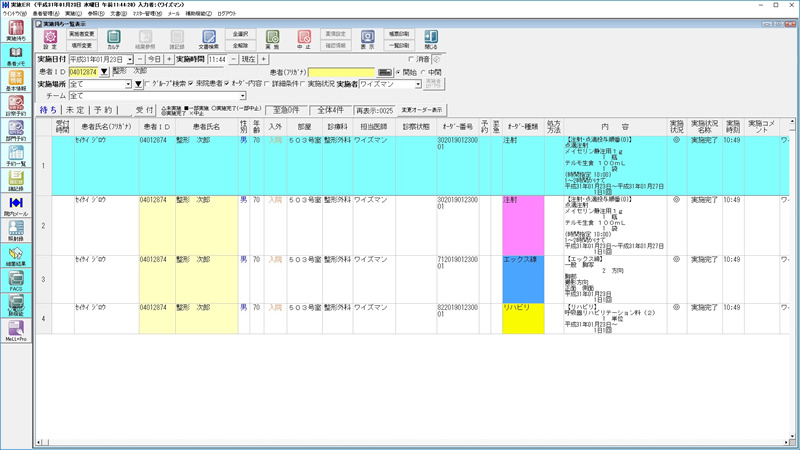Screen dimensions: 800x450
Task: Click the blue エックス線 order type cell
Action: coord(523,280)
